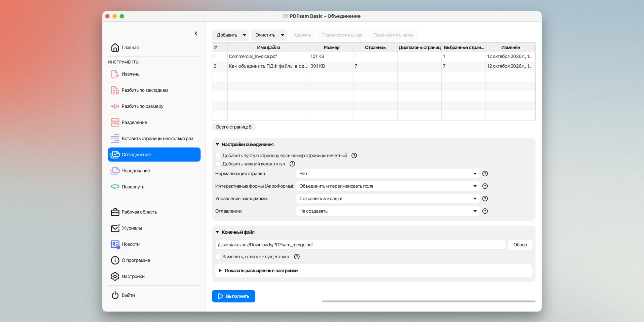Select Вставить страницы несколько раз icon
The width and height of the screenshot is (644, 322).
pos(115,138)
